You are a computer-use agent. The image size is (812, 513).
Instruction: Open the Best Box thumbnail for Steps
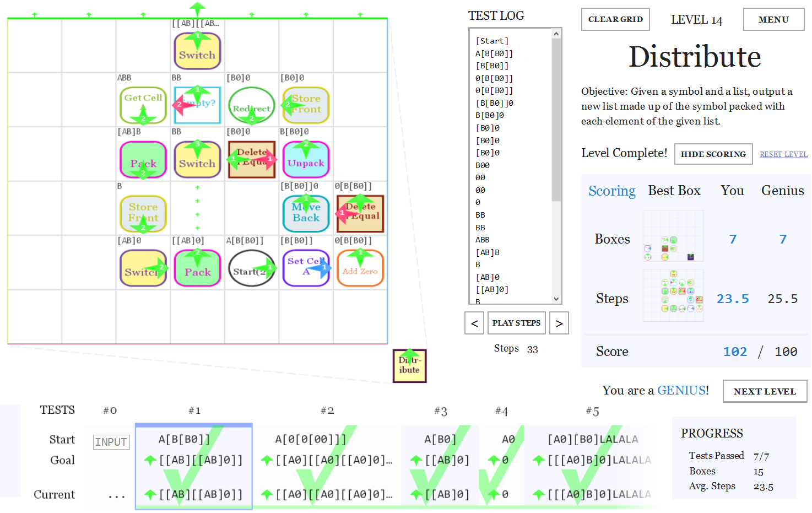tap(674, 295)
